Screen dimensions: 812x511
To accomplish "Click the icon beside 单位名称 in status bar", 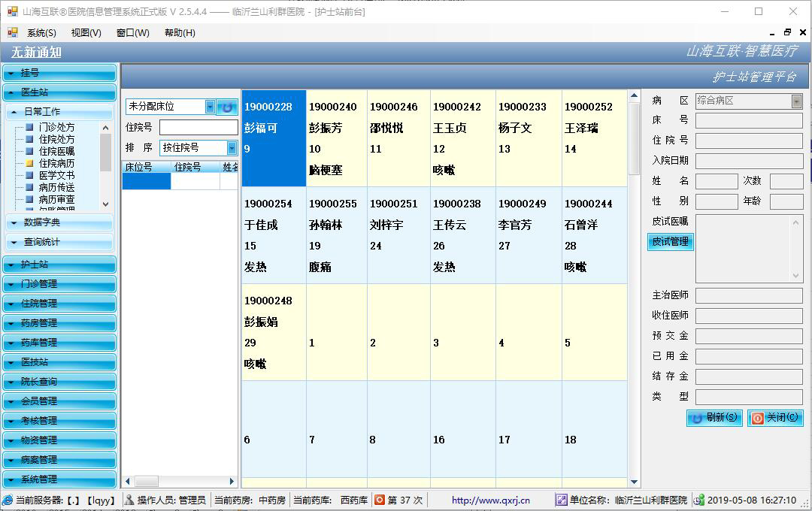I will point(561,500).
